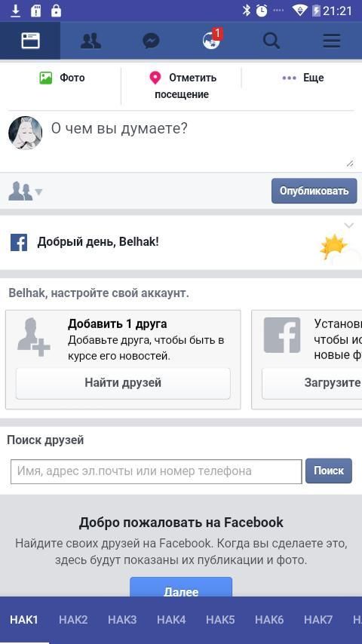Viewport: 362px width, 644px height.
Task: Click the Найти друзей button
Action: [123, 383]
